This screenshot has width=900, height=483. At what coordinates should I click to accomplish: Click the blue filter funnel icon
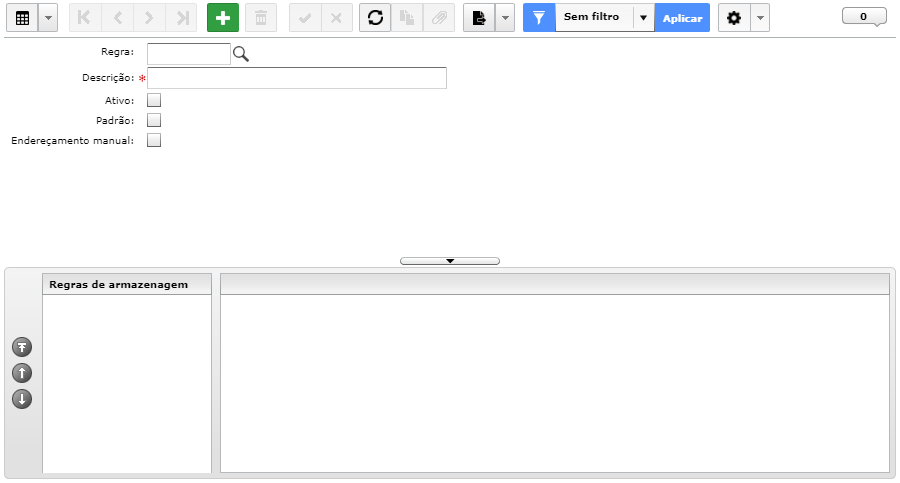click(x=539, y=18)
